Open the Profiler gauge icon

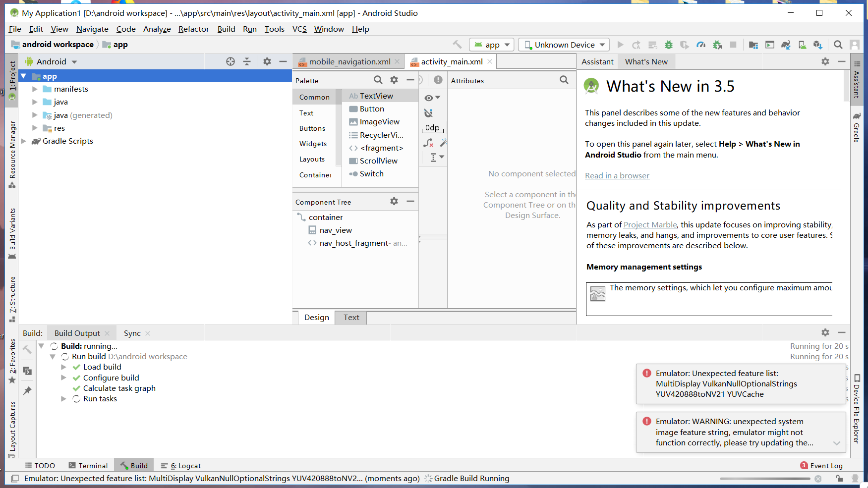pyautogui.click(x=701, y=45)
